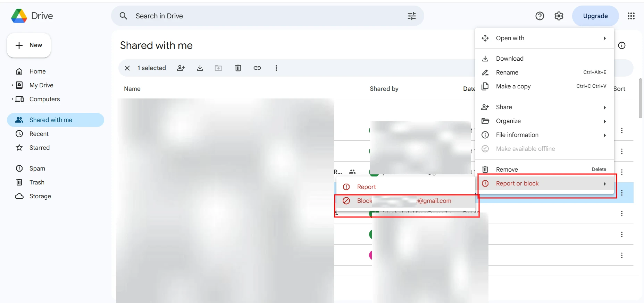Select Make a copy from context menu
644x303 pixels.
pyautogui.click(x=513, y=86)
